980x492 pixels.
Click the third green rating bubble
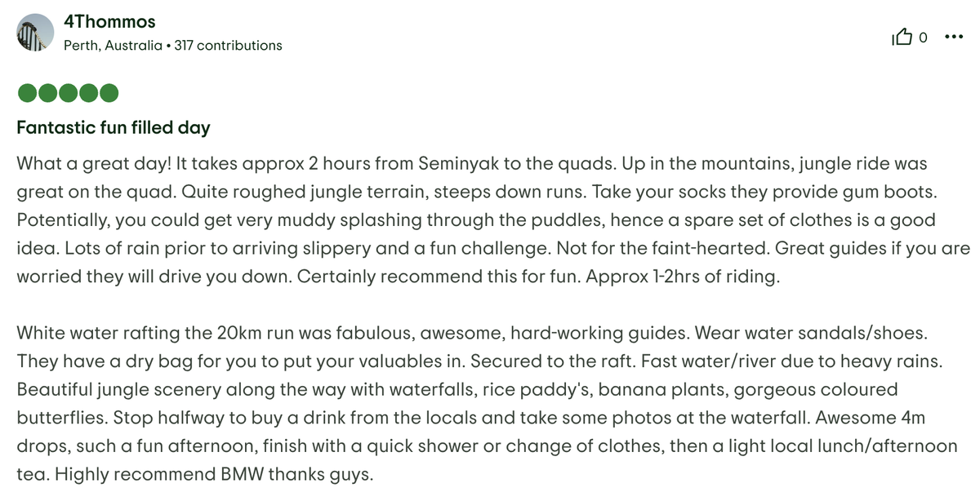coord(68,93)
